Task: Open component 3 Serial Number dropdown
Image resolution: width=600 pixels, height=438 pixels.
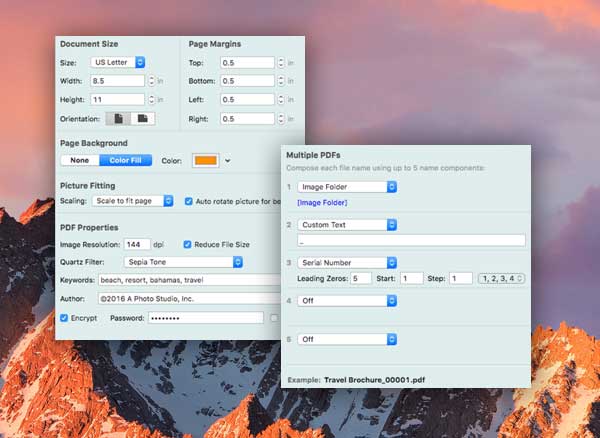Action: point(347,262)
